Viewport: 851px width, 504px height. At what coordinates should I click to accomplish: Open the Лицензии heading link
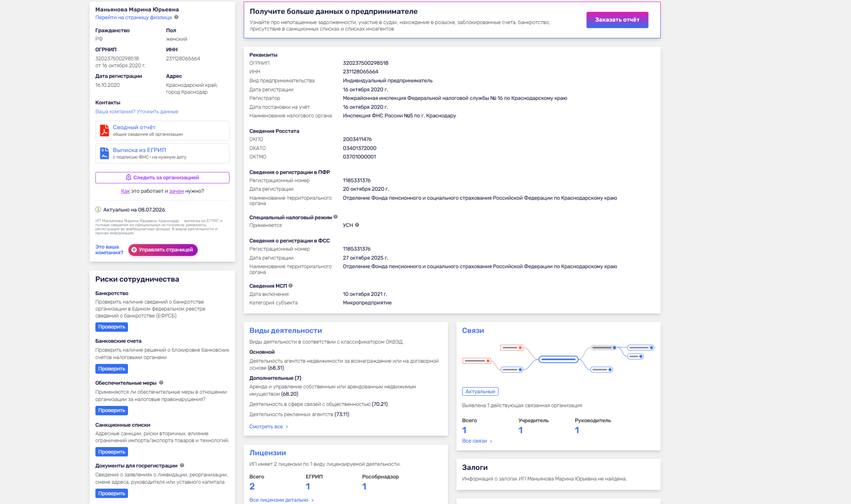pyautogui.click(x=267, y=452)
